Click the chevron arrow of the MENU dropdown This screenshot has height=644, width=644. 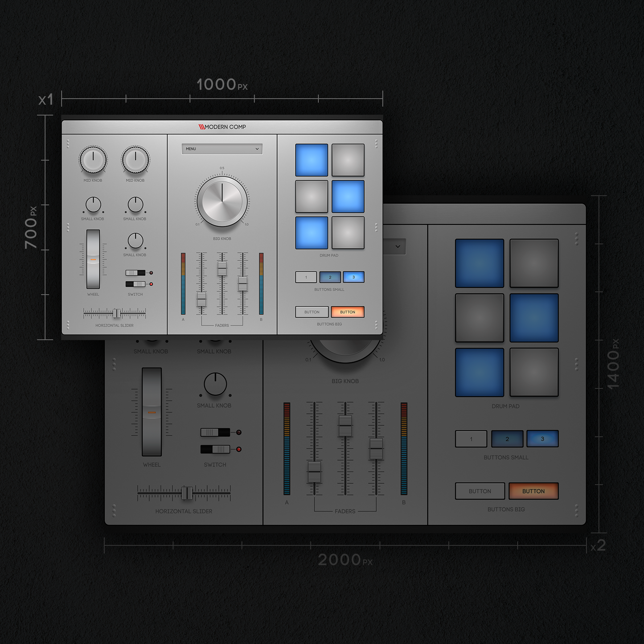tap(257, 149)
